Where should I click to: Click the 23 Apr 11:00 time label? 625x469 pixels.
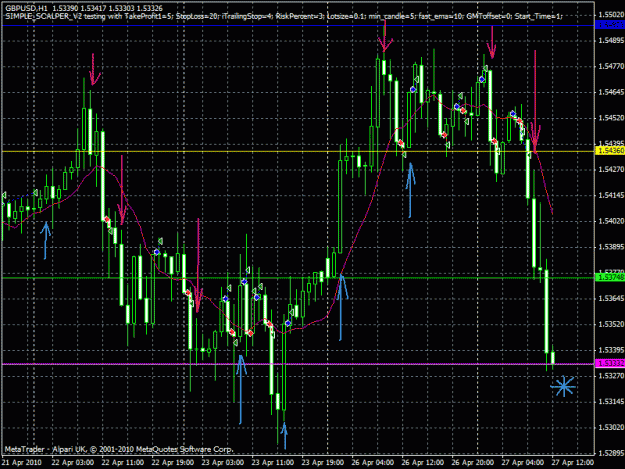[x=273, y=463]
